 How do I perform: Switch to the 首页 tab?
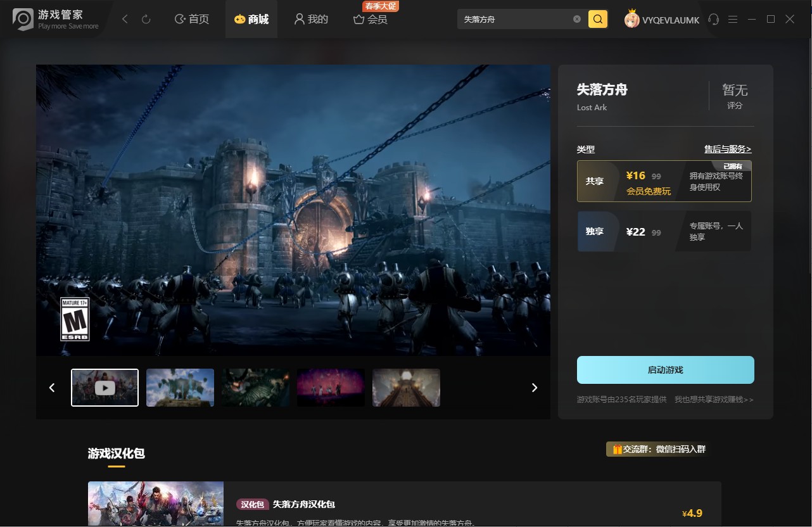point(192,20)
